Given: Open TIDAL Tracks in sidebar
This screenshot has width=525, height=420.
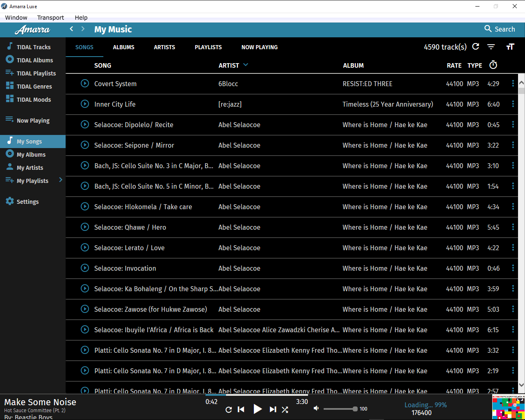Looking at the screenshot, I should pyautogui.click(x=33, y=47).
